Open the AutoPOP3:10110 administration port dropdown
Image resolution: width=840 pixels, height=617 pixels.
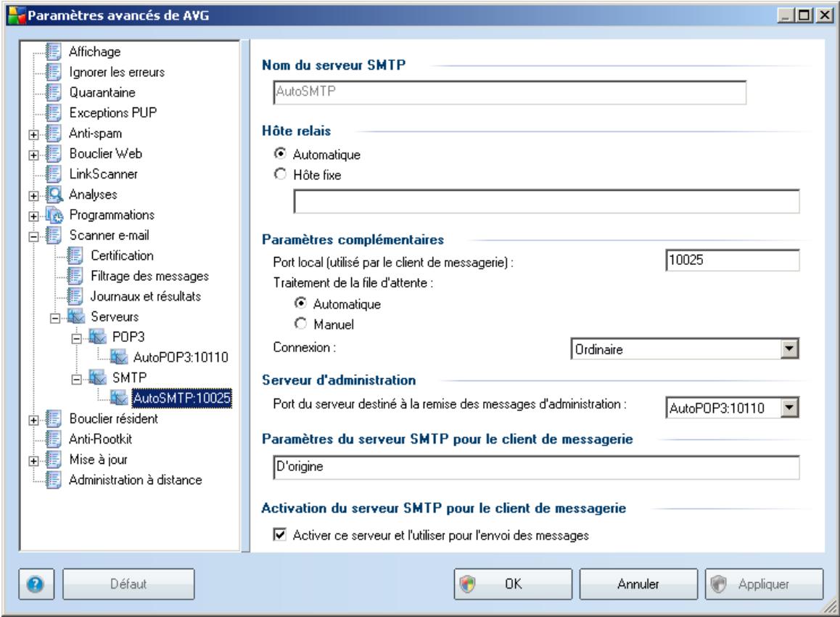coord(788,408)
